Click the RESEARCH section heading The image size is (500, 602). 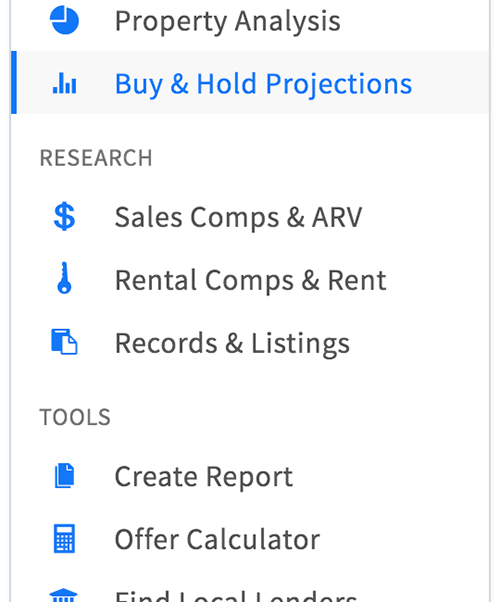[x=96, y=158]
